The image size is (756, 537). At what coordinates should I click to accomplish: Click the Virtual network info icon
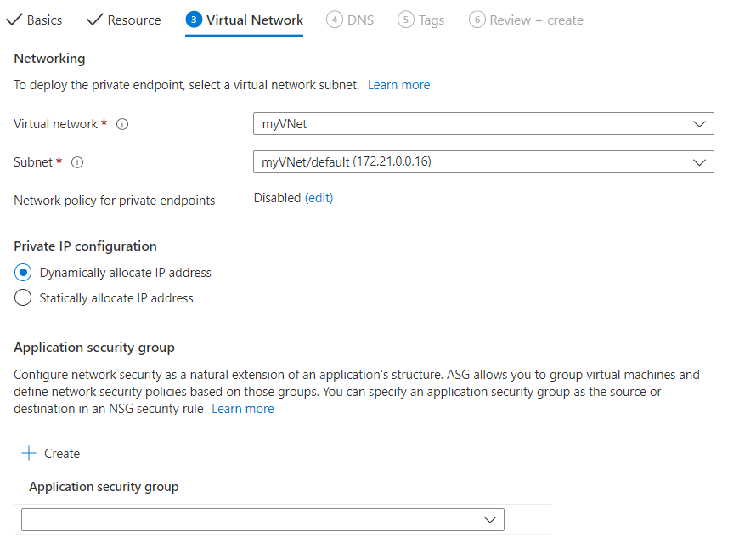122,124
